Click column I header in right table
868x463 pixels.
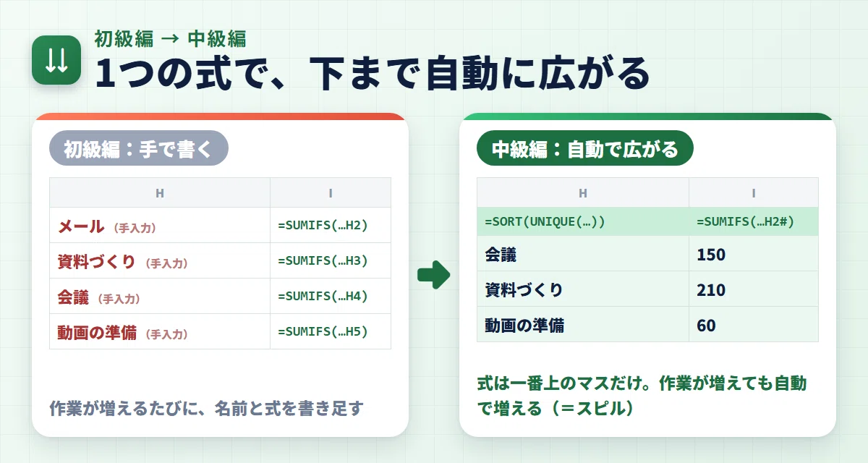click(754, 192)
